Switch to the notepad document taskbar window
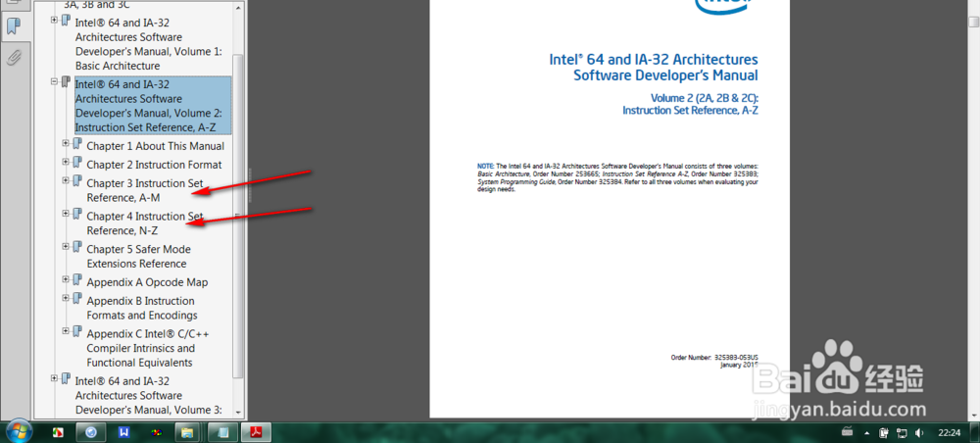The width and height of the screenshot is (980, 443). pos(222,432)
